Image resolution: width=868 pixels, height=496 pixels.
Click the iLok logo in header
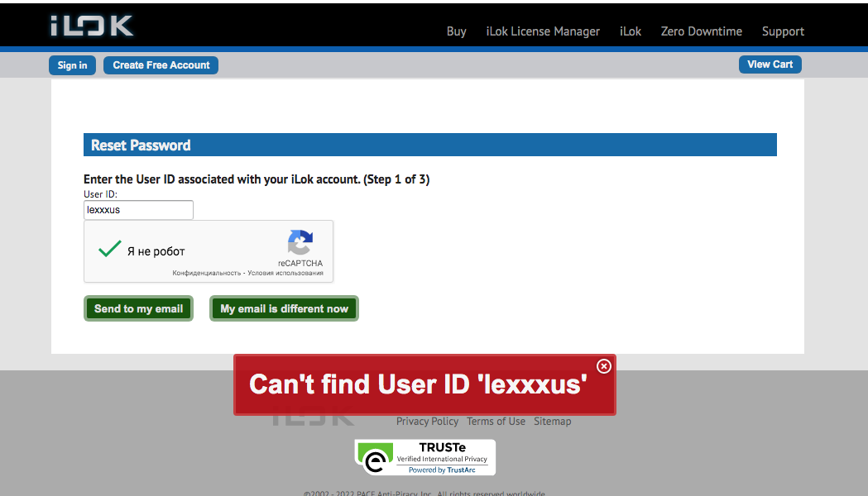[x=92, y=26]
